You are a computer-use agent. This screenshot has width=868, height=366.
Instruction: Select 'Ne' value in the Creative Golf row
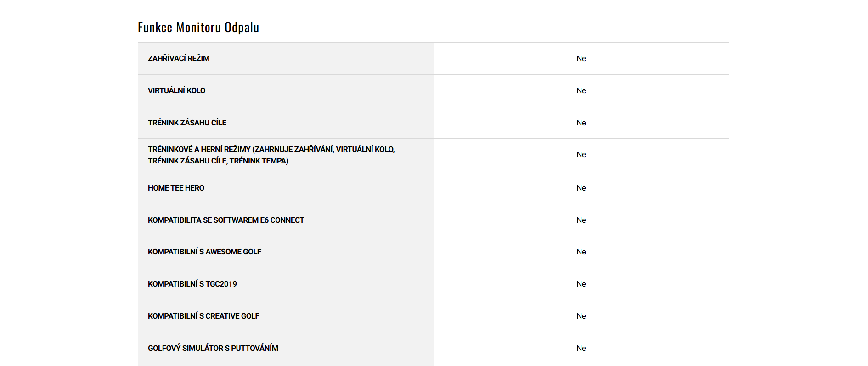(x=581, y=316)
